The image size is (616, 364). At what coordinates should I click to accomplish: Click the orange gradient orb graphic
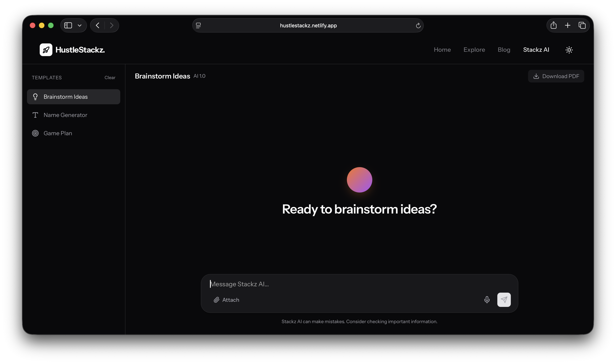[x=359, y=180]
